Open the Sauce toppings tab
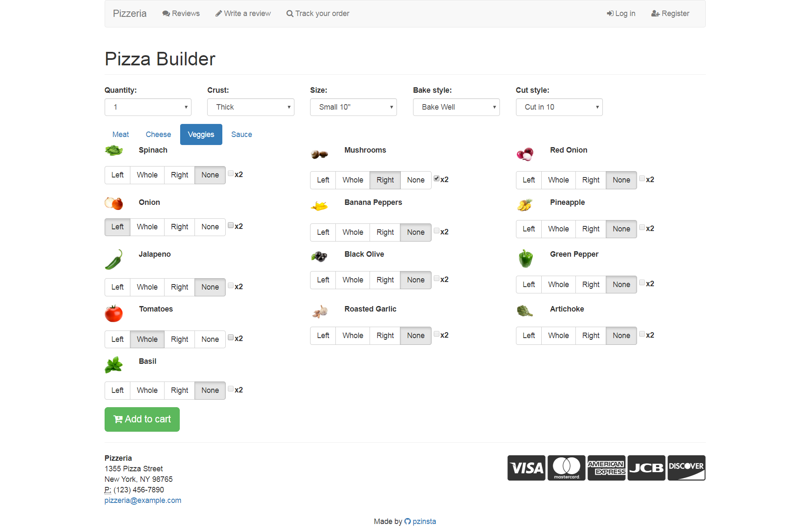This screenshot has width=810, height=532. [x=241, y=134]
